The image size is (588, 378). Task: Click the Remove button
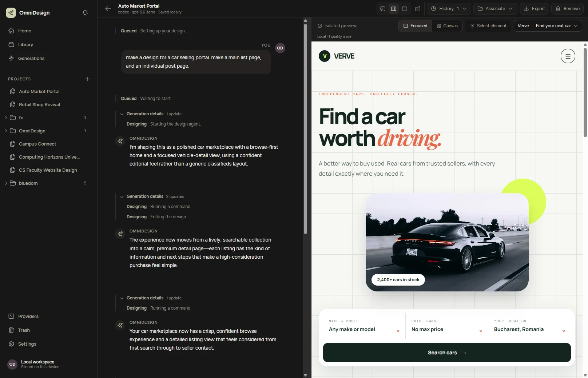tap(568, 9)
